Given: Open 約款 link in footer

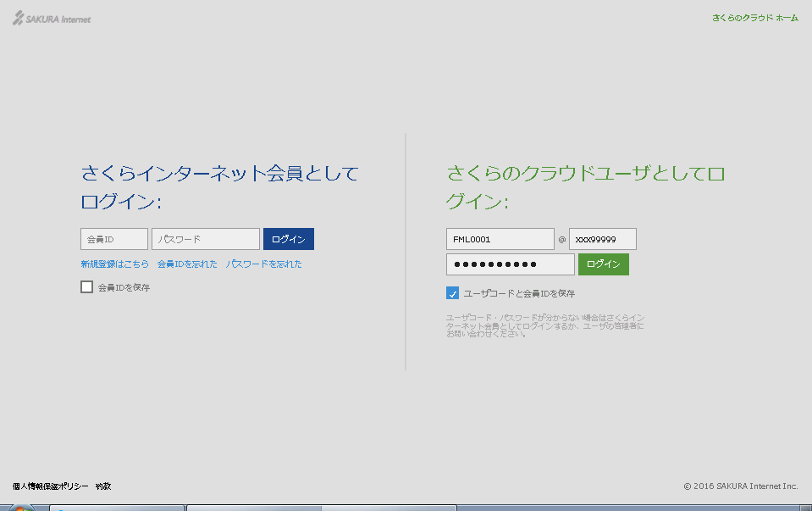Looking at the screenshot, I should pos(103,486).
